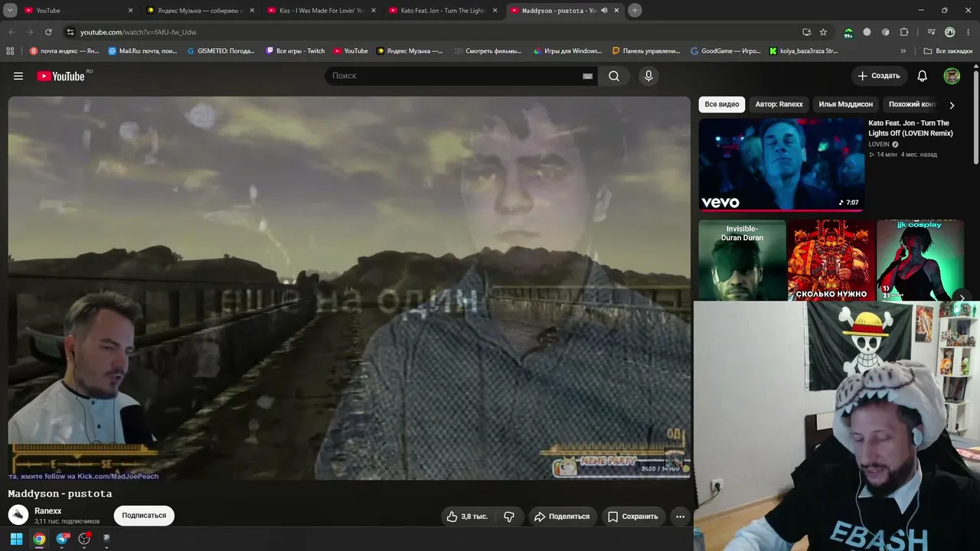Open the 'Все закладки' bookmarks folder
980x551 pixels.
point(948,51)
